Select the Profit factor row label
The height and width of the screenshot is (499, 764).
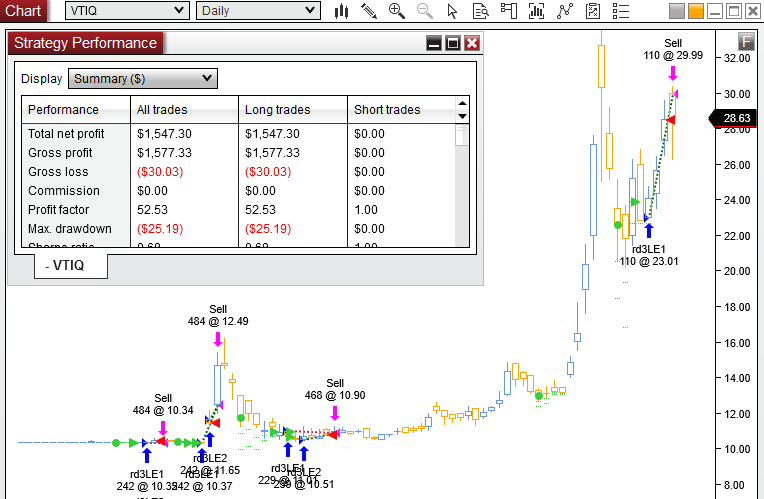pos(58,210)
